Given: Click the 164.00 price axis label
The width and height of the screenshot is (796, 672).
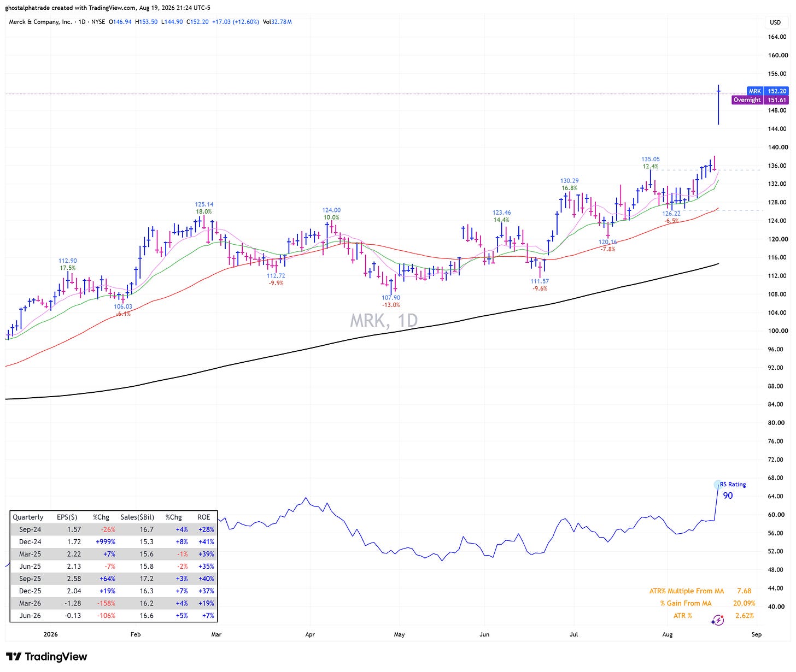Looking at the screenshot, I should [x=778, y=37].
